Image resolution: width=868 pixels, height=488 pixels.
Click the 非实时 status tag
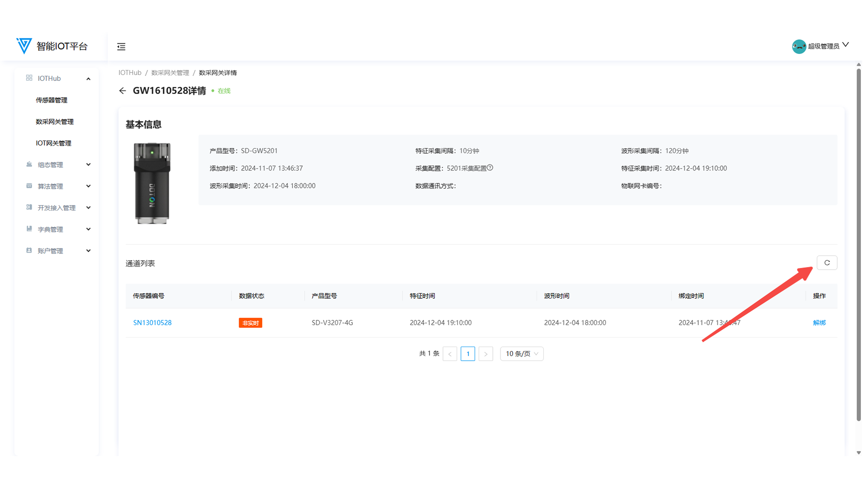pos(250,323)
